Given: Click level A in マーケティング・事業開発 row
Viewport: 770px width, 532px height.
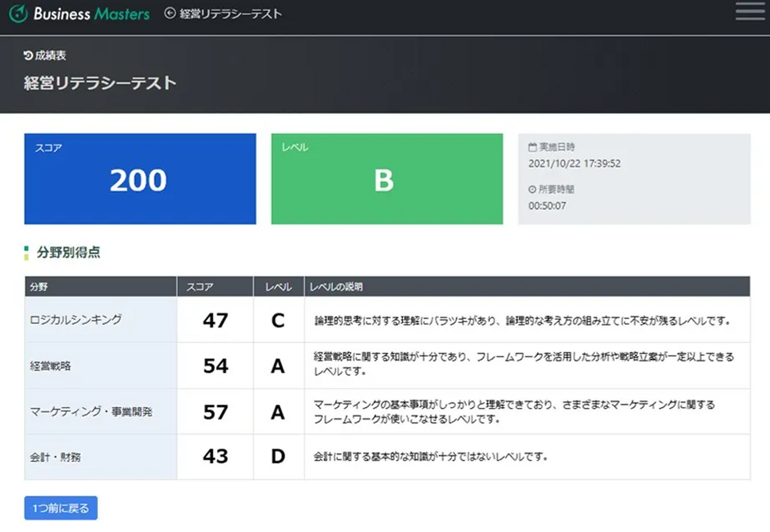Looking at the screenshot, I should coord(278,412).
